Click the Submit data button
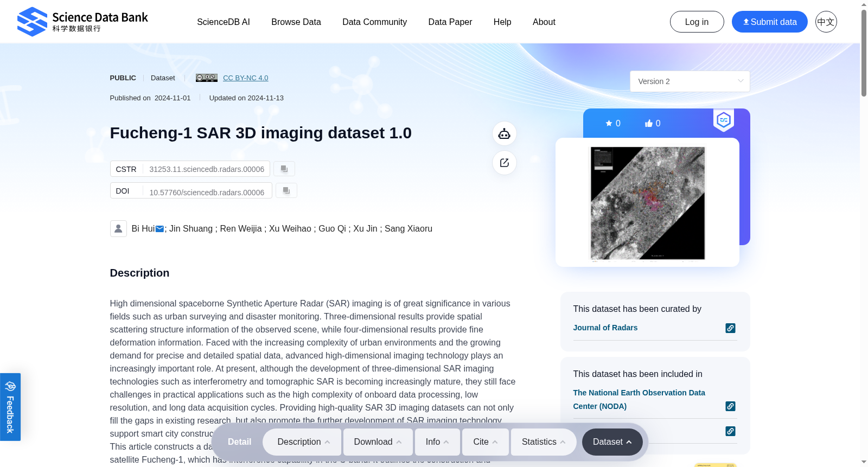868x467 pixels. pos(769,22)
